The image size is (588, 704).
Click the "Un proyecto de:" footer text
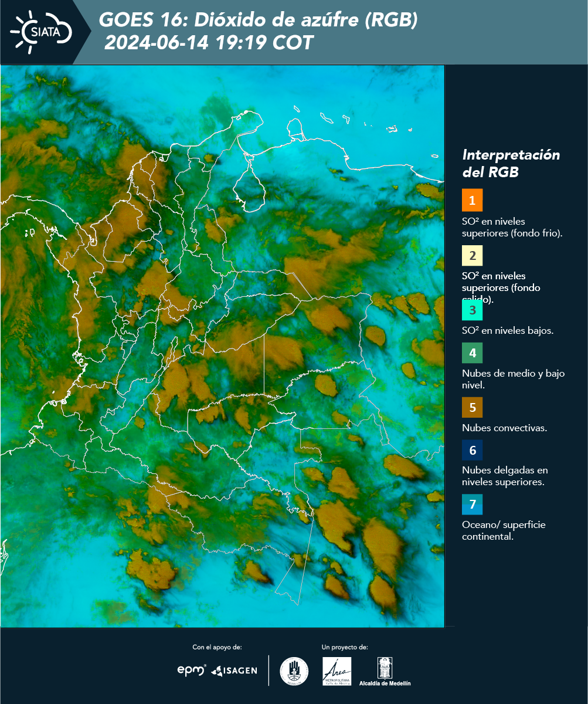[345, 648]
